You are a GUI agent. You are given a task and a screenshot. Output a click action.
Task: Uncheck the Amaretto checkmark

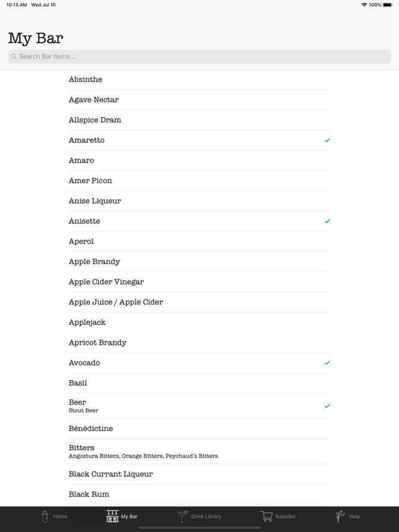click(327, 140)
